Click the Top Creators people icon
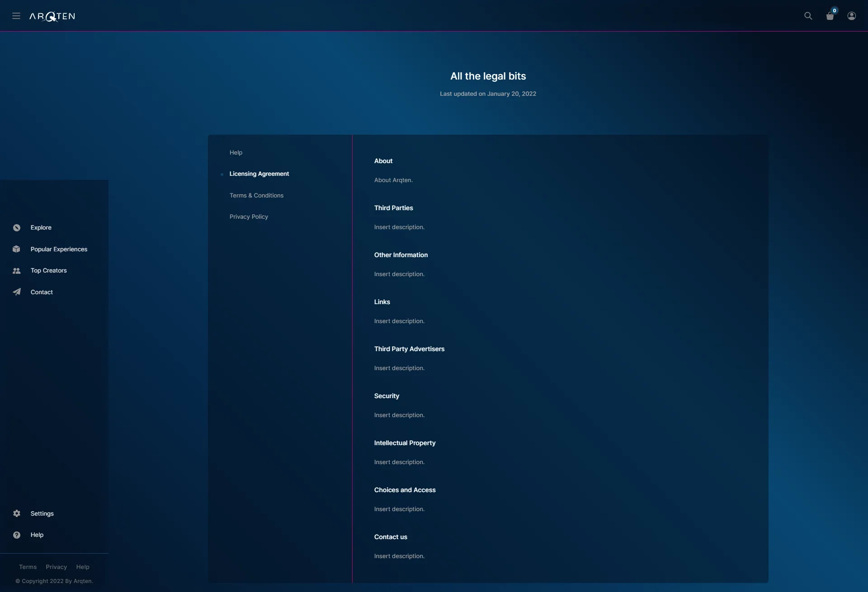 [x=17, y=271]
